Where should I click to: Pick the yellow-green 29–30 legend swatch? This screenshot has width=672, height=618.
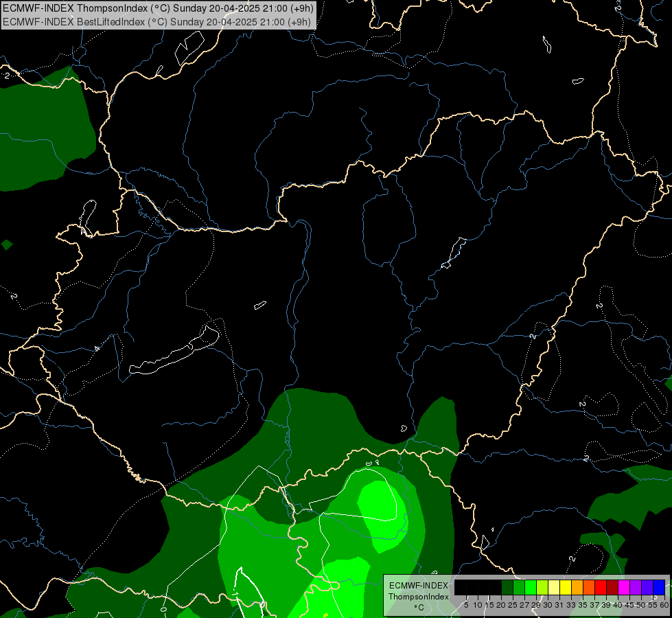(x=542, y=587)
